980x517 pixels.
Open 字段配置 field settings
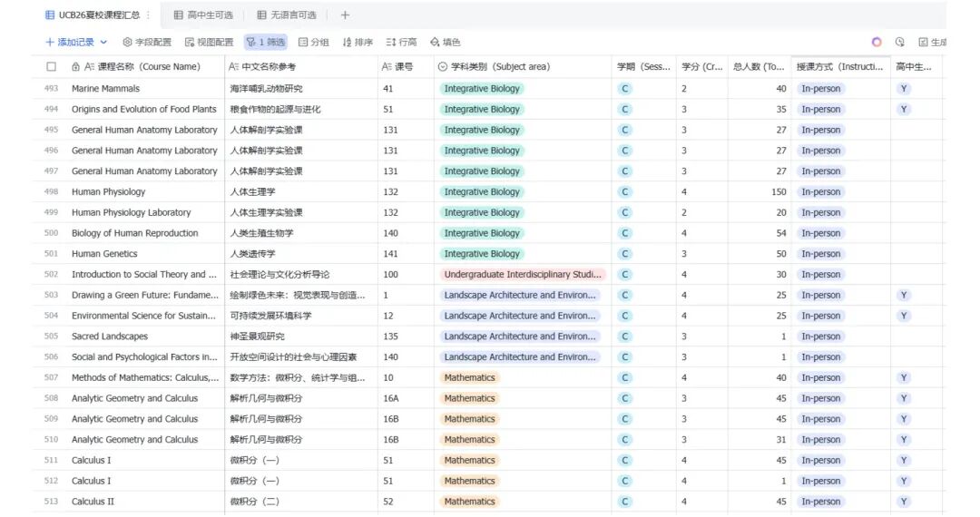pyautogui.click(x=147, y=42)
